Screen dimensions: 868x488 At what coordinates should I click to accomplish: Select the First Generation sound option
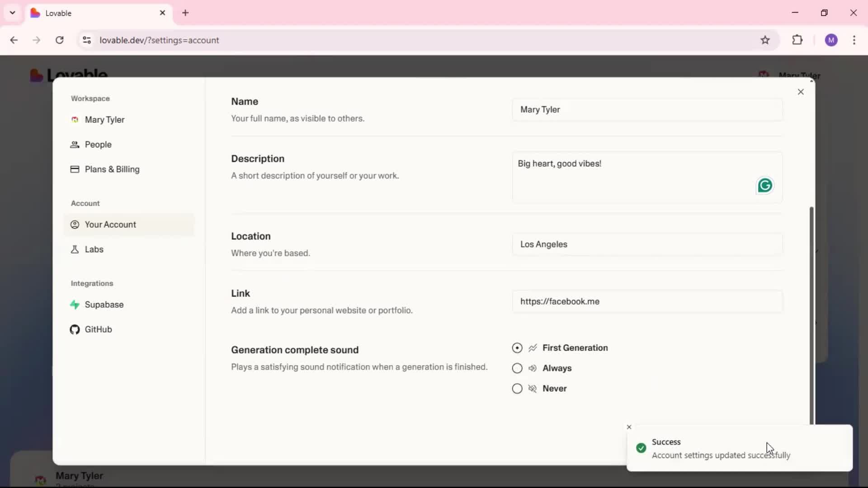[x=517, y=348]
